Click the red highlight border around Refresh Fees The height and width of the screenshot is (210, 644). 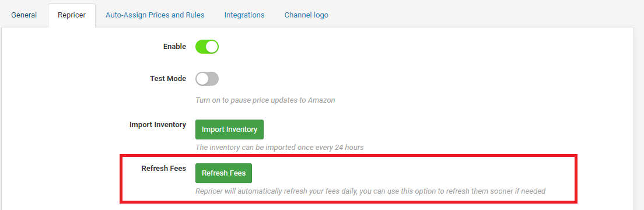click(x=349, y=155)
